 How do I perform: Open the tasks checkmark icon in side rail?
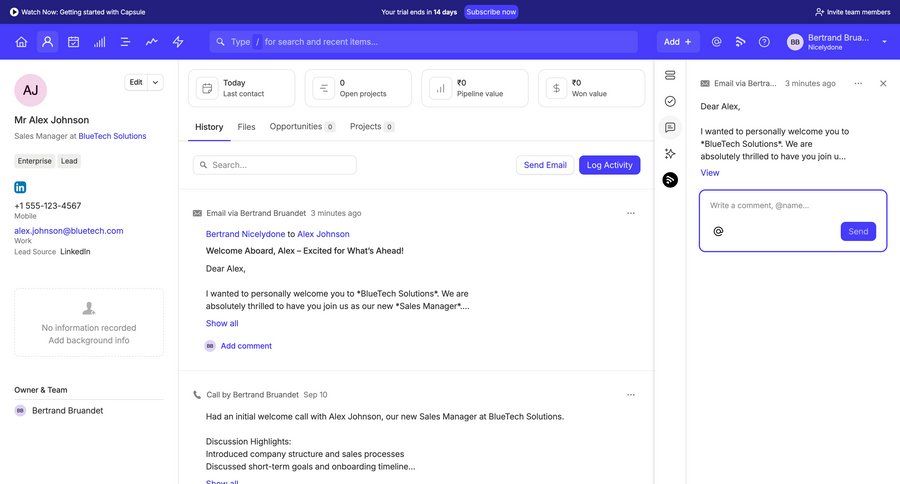(670, 102)
